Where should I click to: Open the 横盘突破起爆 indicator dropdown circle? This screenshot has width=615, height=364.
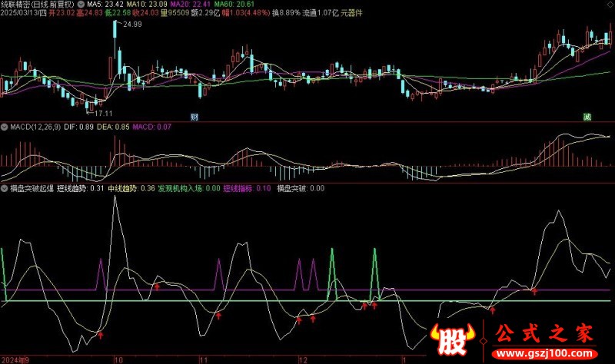5,188
